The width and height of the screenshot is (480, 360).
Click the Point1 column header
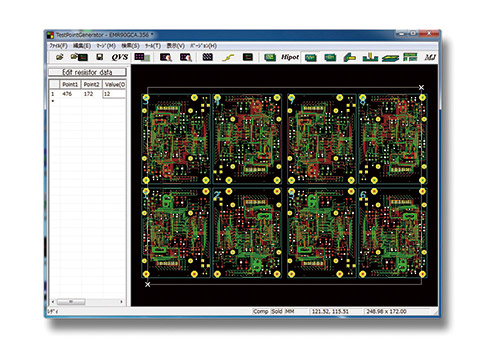coord(70,84)
